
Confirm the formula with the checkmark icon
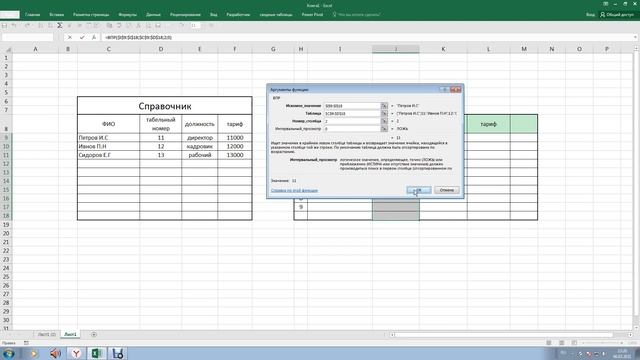pyautogui.click(x=82, y=37)
